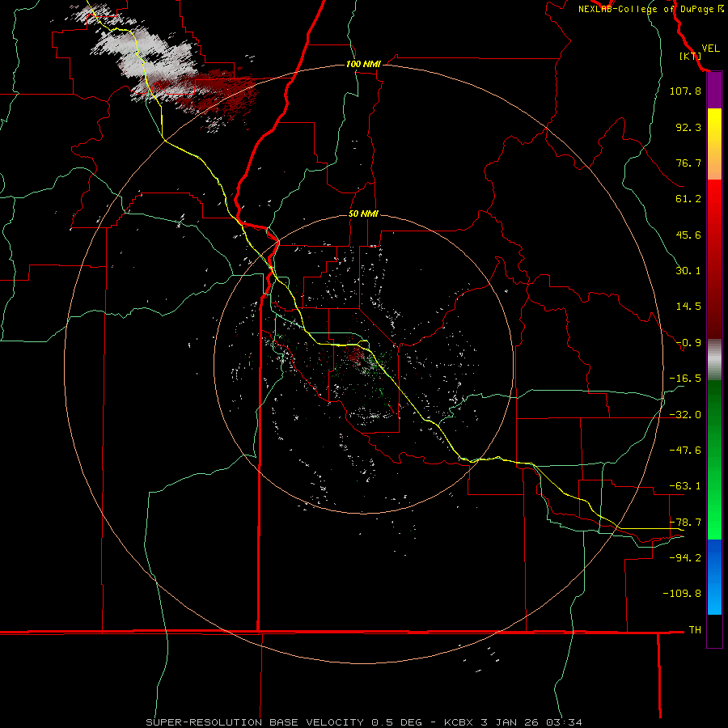Select the -94.2 velocity scale value
The width and height of the screenshot is (728, 728).
pos(685,557)
